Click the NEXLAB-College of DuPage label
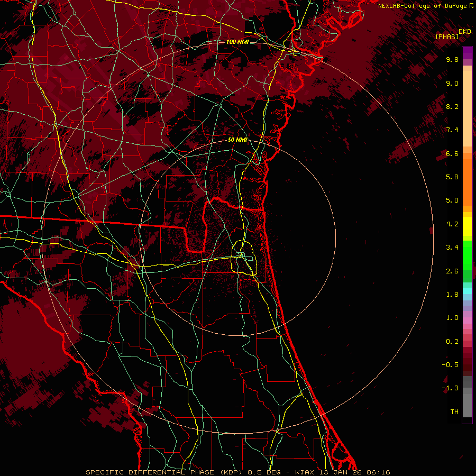 click(422, 6)
